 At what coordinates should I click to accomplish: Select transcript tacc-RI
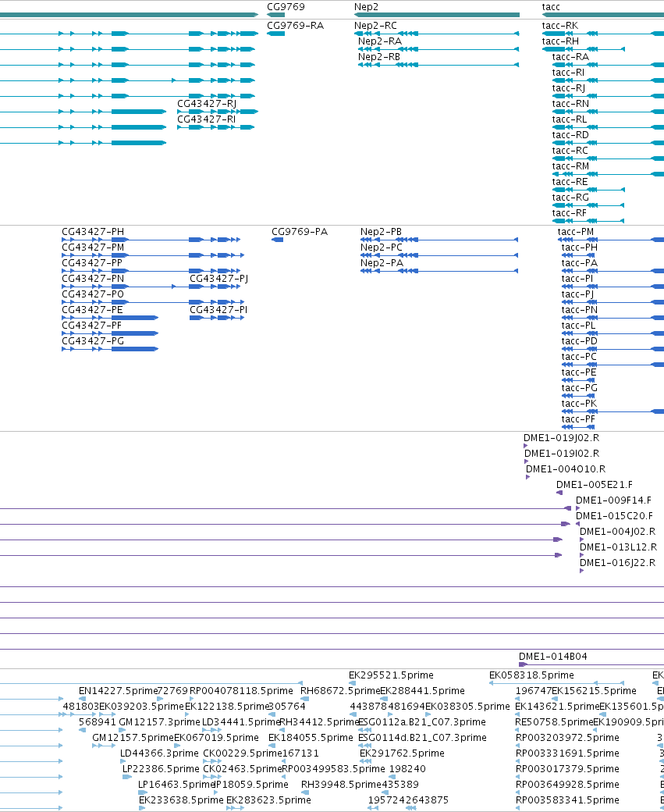(568, 72)
